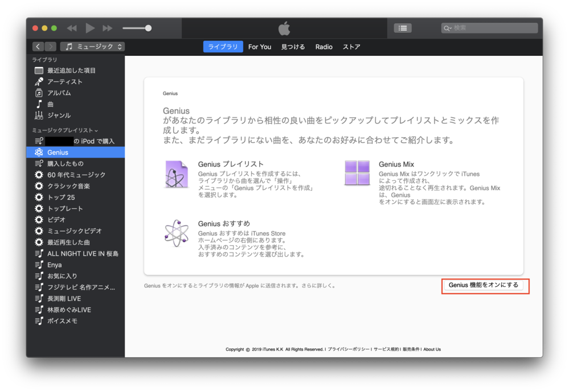The image size is (569, 392).
Task: Switch to the For You tab
Action: 260,47
